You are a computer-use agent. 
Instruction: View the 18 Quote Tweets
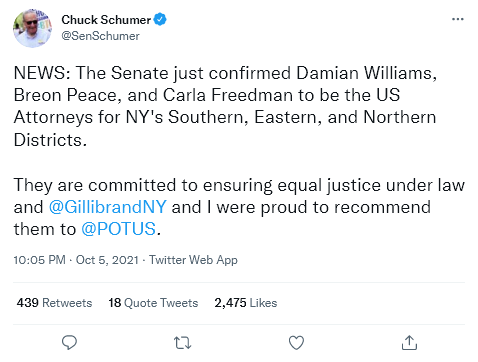pos(153,303)
